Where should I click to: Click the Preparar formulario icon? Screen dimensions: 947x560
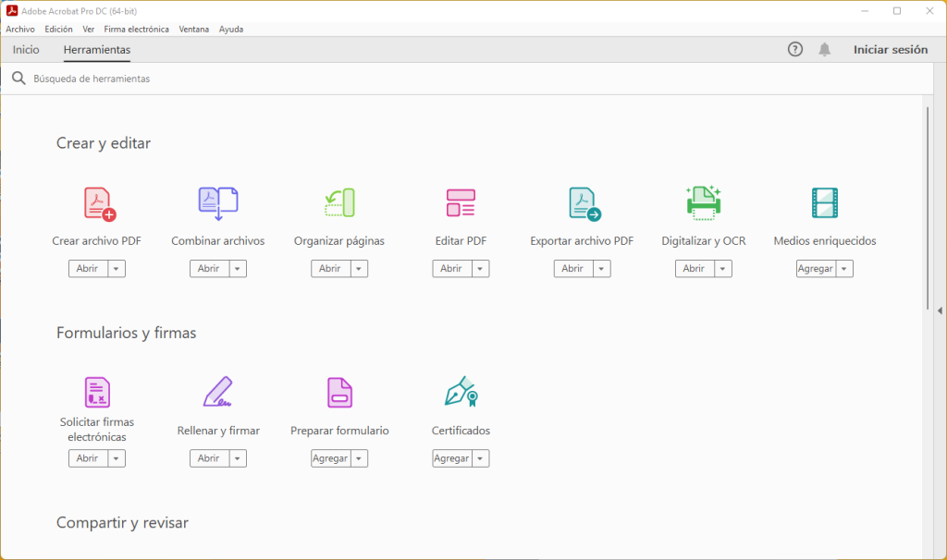(339, 393)
